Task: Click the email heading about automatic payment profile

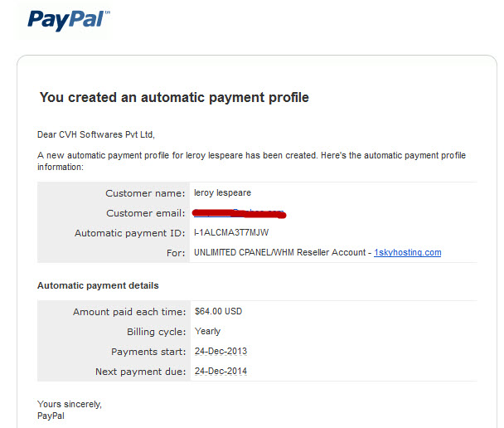Action: pyautogui.click(x=174, y=97)
